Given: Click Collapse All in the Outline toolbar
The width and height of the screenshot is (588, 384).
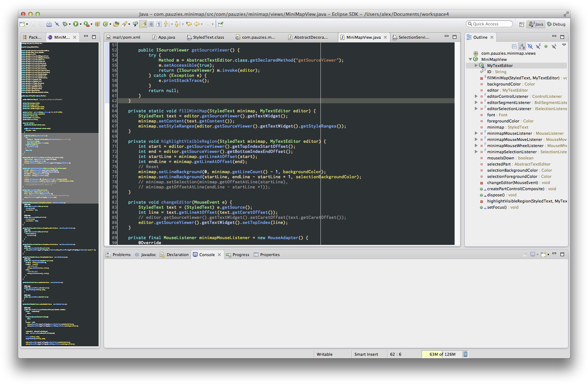Looking at the screenshot, I should 514,46.
